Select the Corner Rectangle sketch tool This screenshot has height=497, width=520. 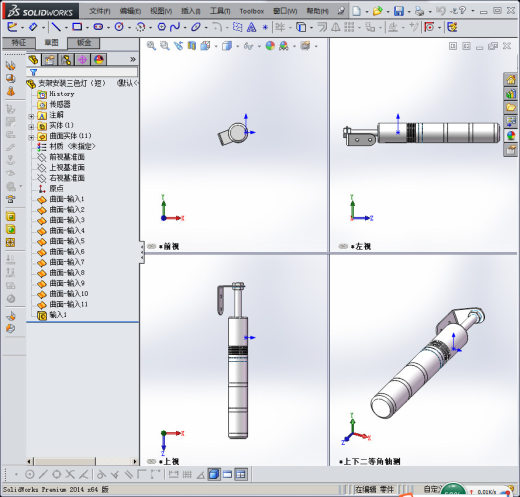[x=77, y=27]
